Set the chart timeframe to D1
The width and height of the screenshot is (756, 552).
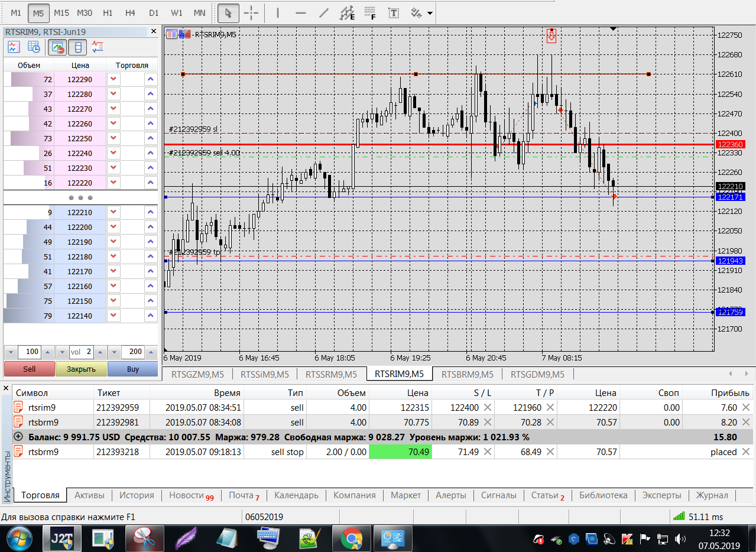(154, 12)
